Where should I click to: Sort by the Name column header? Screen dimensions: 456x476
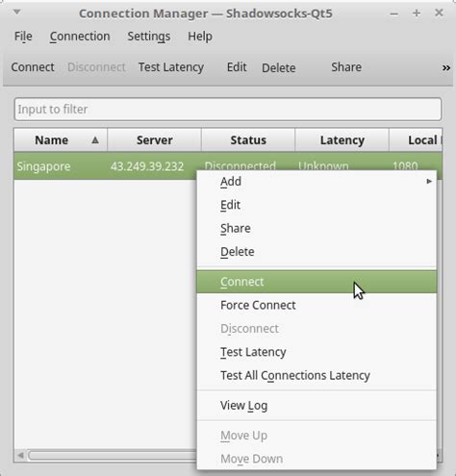pos(61,140)
